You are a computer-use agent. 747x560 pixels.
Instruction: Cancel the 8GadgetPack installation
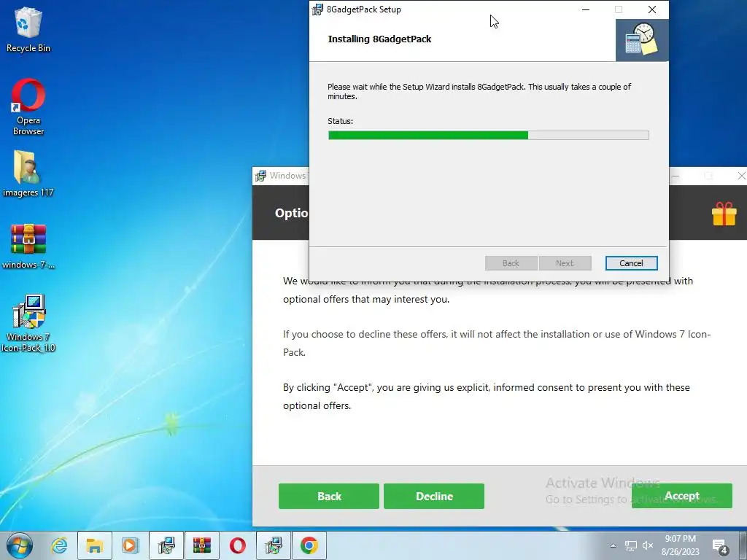click(x=631, y=263)
